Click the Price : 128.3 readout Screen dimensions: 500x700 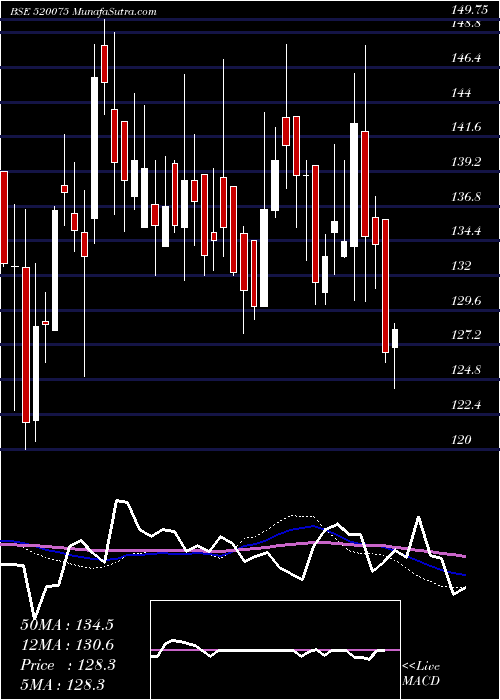click(68, 665)
